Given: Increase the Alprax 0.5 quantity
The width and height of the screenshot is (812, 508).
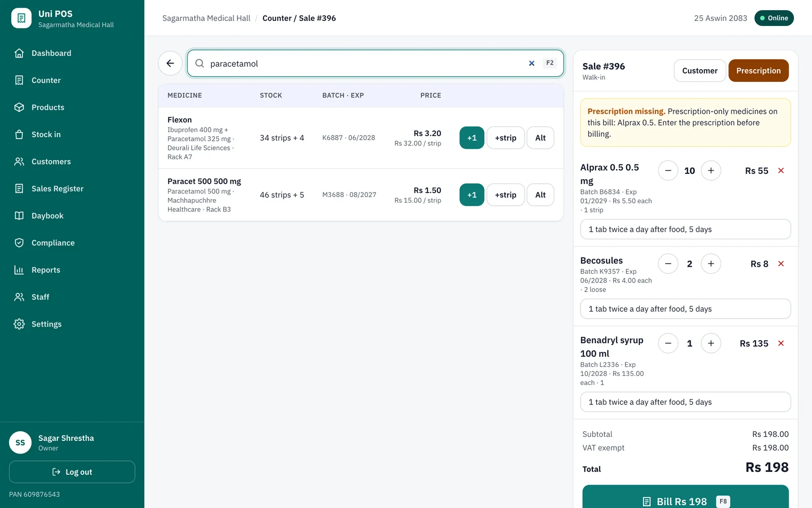Looking at the screenshot, I should (x=711, y=171).
